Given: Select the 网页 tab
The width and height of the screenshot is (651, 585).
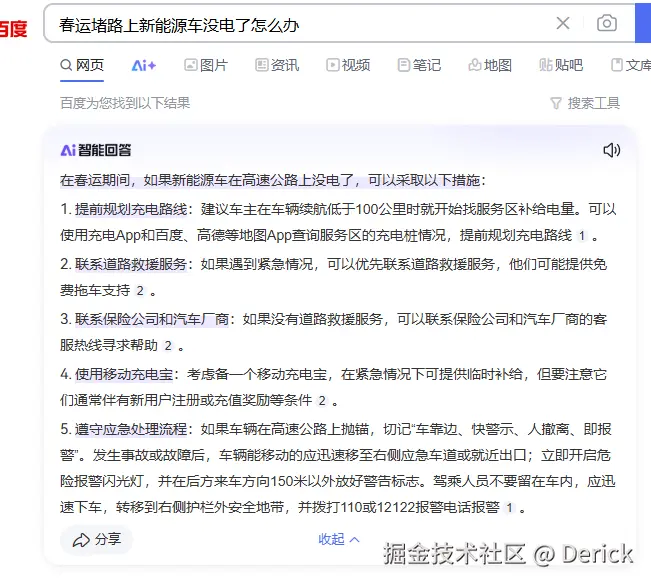Looking at the screenshot, I should pyautogui.click(x=82, y=65).
